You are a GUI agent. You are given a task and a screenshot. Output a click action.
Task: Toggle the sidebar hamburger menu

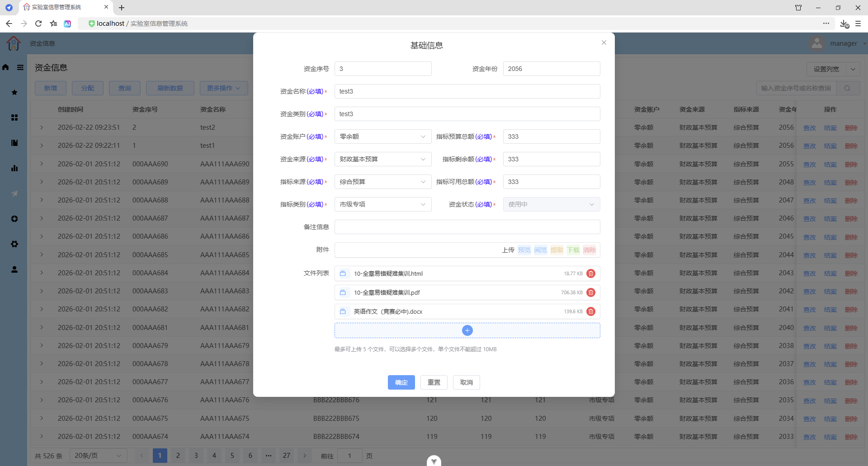(x=20, y=67)
